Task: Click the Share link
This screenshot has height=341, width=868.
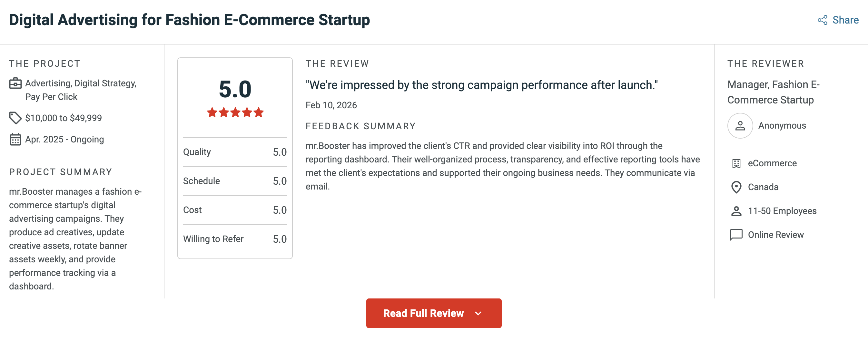Action: pos(845,20)
